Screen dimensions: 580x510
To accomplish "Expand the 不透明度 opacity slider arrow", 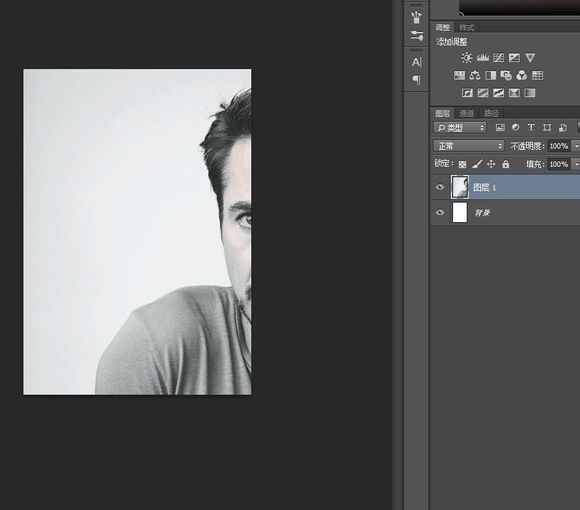I will [x=576, y=146].
